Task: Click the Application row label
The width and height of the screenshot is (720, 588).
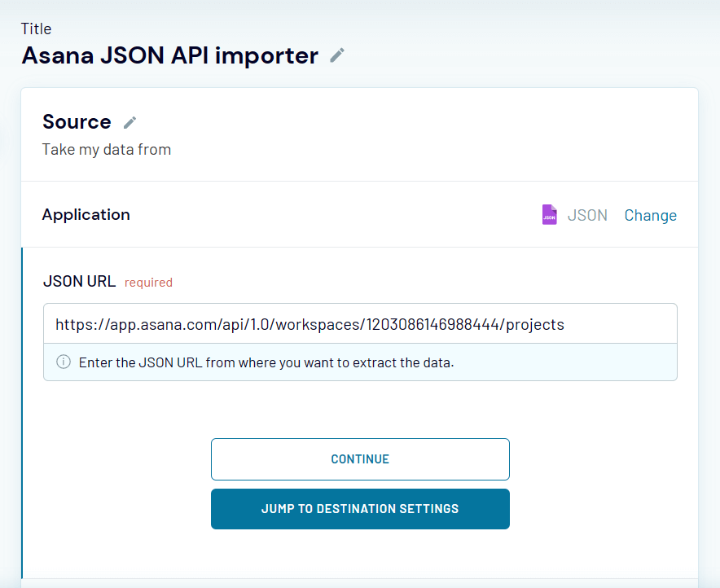Action: click(x=86, y=214)
